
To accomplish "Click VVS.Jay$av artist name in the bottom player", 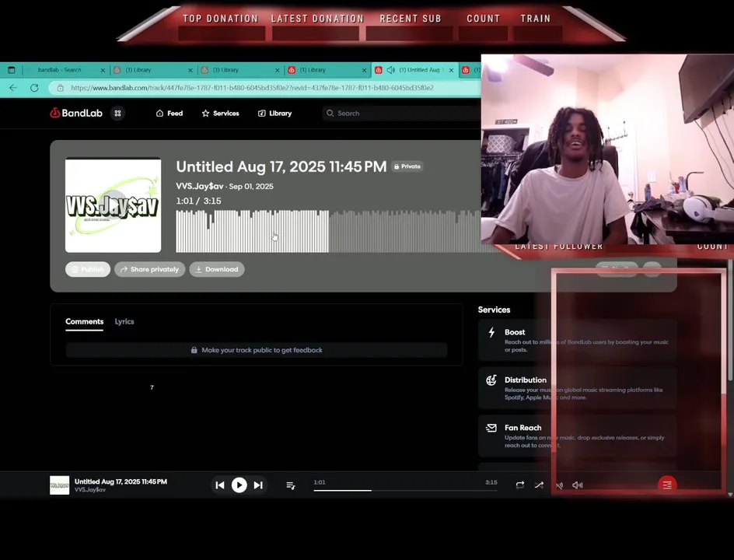I will (90, 490).
